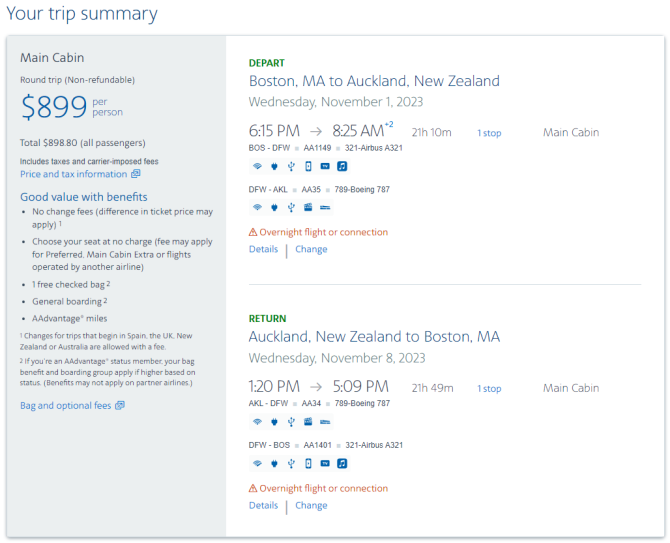
Task: View Details for the return flight
Action: click(263, 505)
